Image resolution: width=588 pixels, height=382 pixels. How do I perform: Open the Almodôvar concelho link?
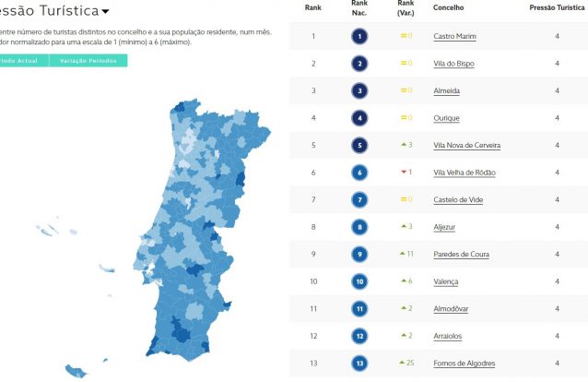click(x=451, y=309)
